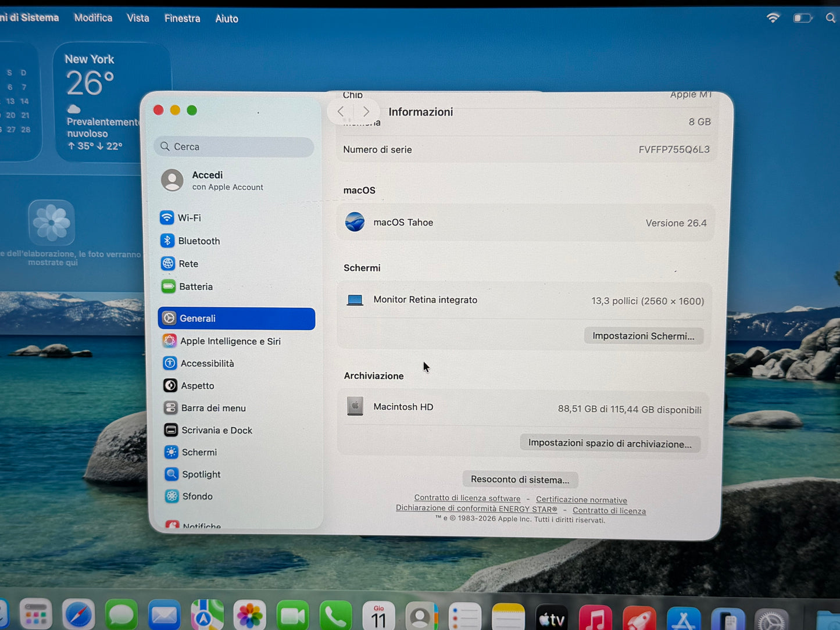Click the Cerca search field

[x=234, y=147]
